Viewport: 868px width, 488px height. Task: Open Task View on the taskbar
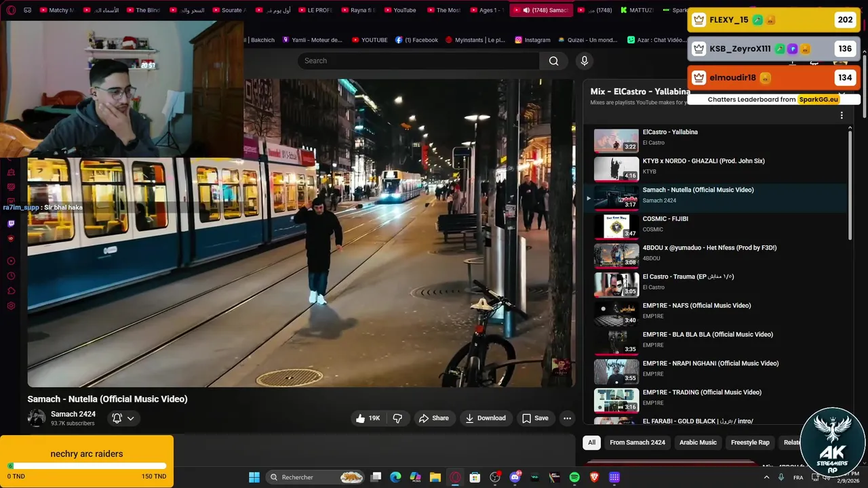(x=376, y=477)
